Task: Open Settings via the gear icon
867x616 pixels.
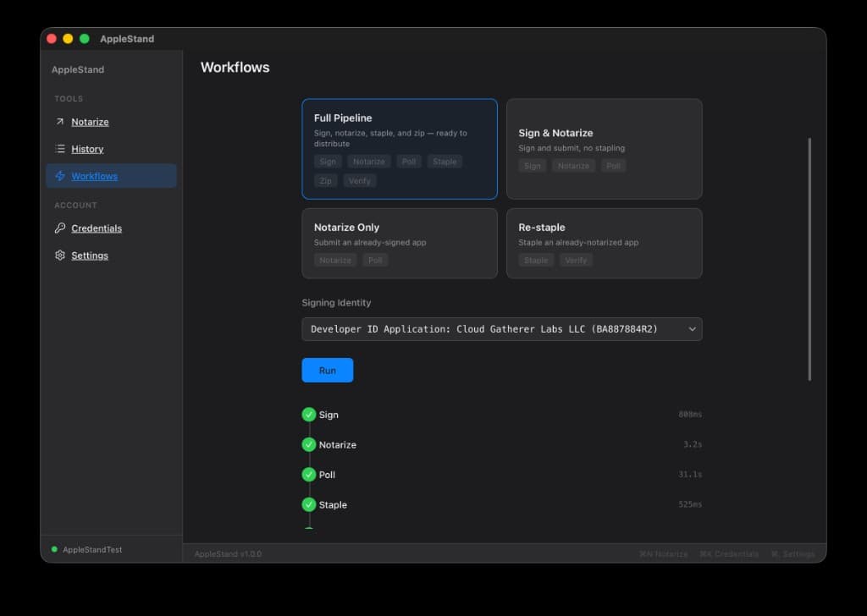Action: coord(59,256)
